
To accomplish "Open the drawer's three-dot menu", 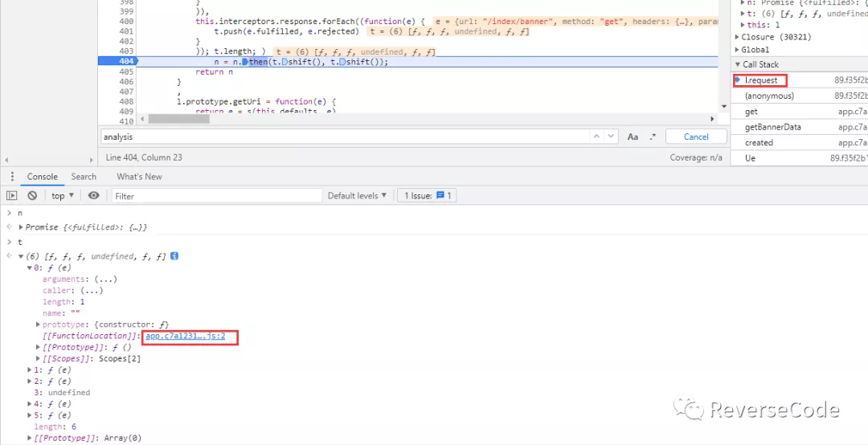I will (x=11, y=177).
